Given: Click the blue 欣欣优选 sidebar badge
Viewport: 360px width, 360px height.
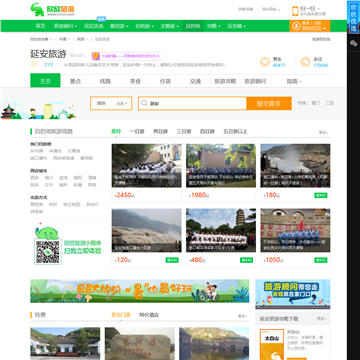Looking at the screenshot, I should click(x=353, y=17).
